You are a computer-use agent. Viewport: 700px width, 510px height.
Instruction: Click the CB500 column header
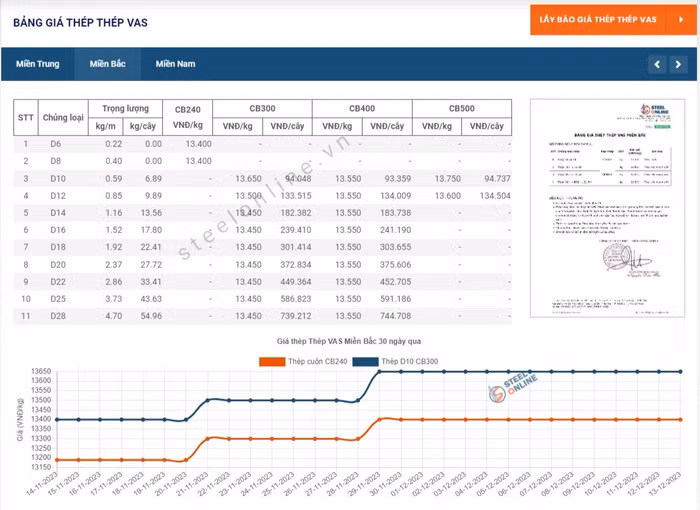(x=462, y=109)
